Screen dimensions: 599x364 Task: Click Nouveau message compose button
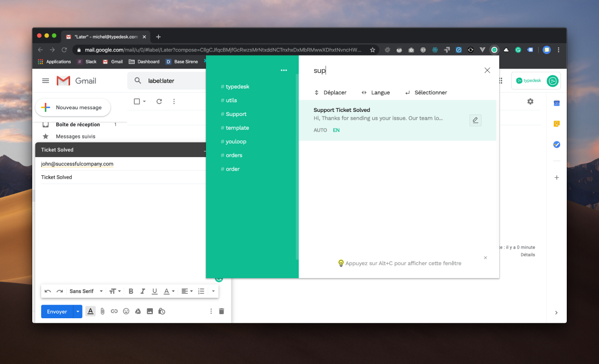(73, 108)
